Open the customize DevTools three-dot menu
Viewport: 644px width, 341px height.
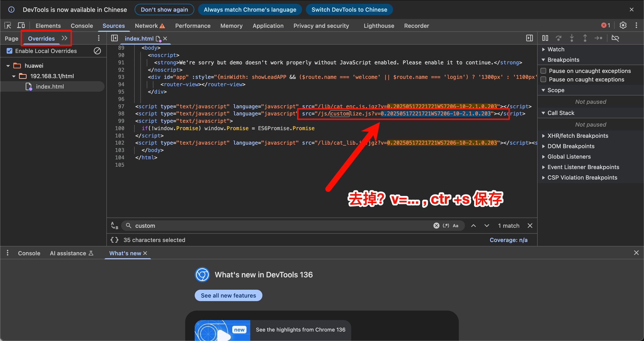636,25
